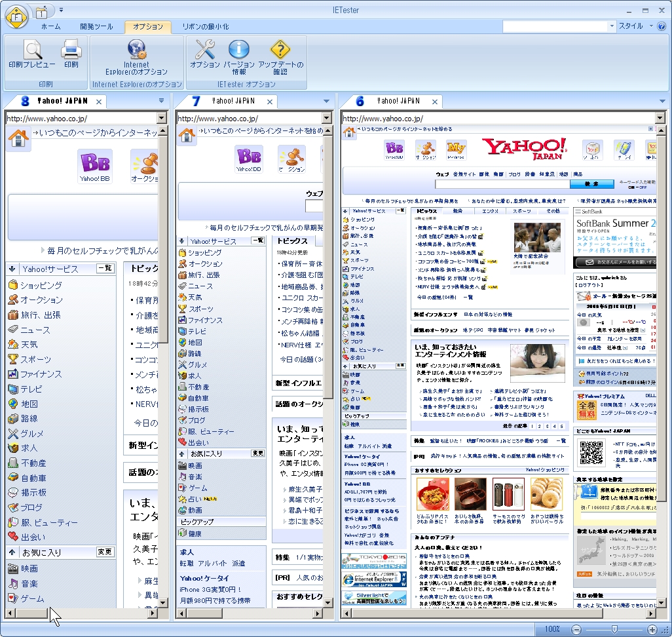
Task: Open Yahoo! BB icon in IE7 pane
Action: pyautogui.click(x=249, y=159)
